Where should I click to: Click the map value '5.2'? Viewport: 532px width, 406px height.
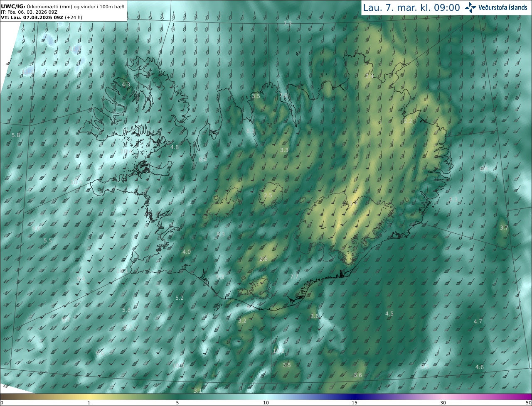pos(180,298)
